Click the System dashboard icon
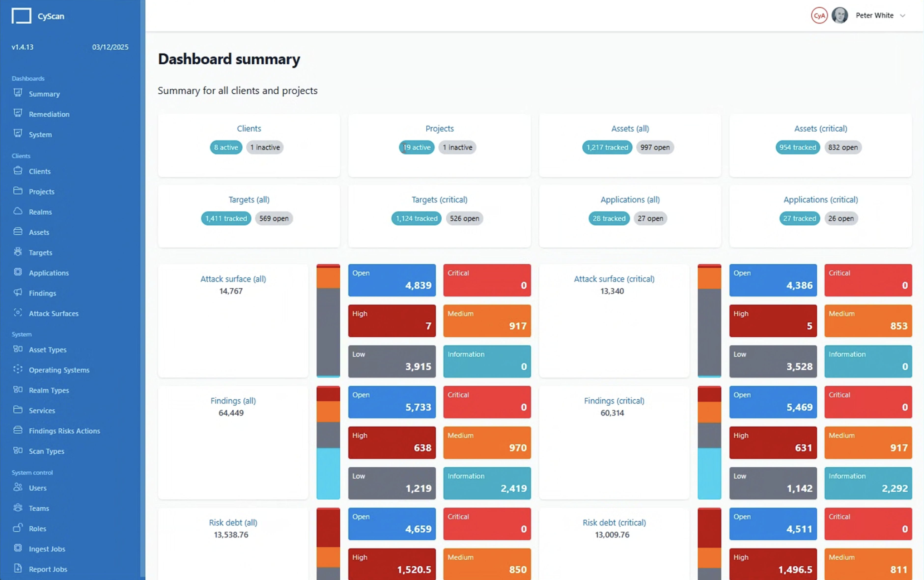Image resolution: width=924 pixels, height=580 pixels. coord(18,133)
